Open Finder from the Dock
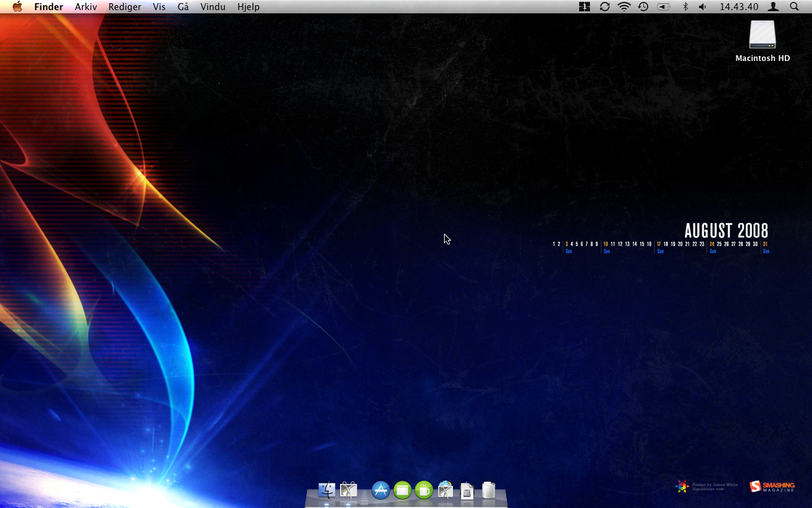The image size is (812, 508). pyautogui.click(x=327, y=490)
